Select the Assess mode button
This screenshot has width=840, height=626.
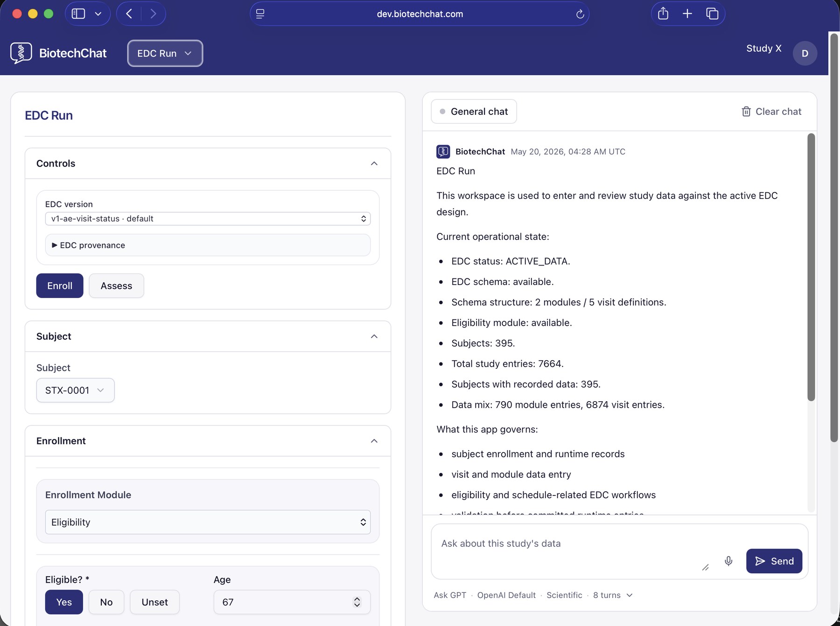click(116, 285)
